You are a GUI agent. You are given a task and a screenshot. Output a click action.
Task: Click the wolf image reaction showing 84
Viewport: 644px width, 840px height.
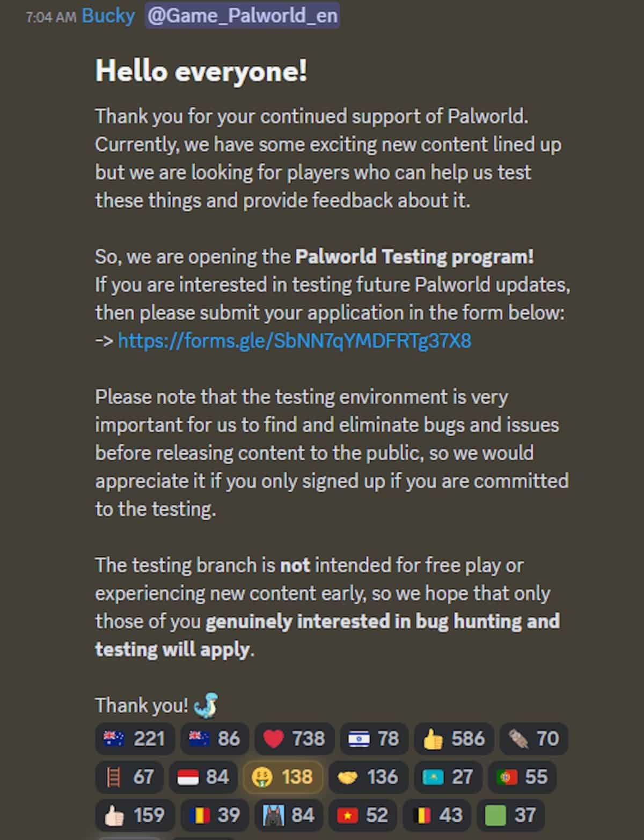tap(288, 815)
